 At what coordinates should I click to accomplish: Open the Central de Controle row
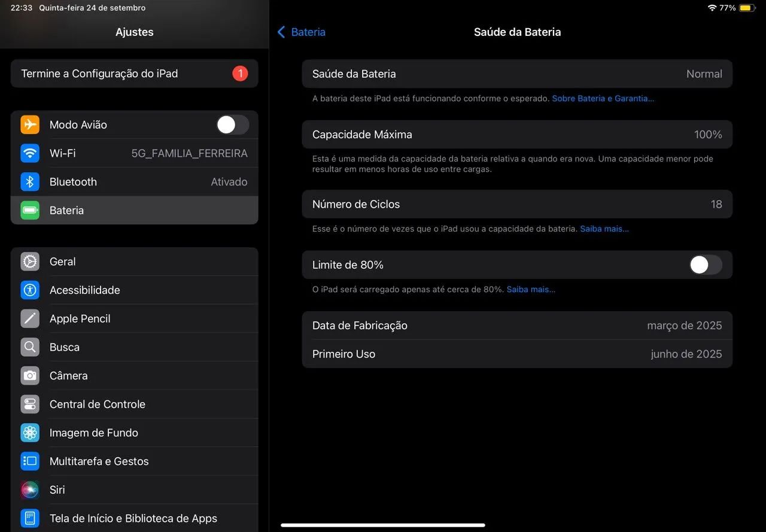click(x=135, y=404)
